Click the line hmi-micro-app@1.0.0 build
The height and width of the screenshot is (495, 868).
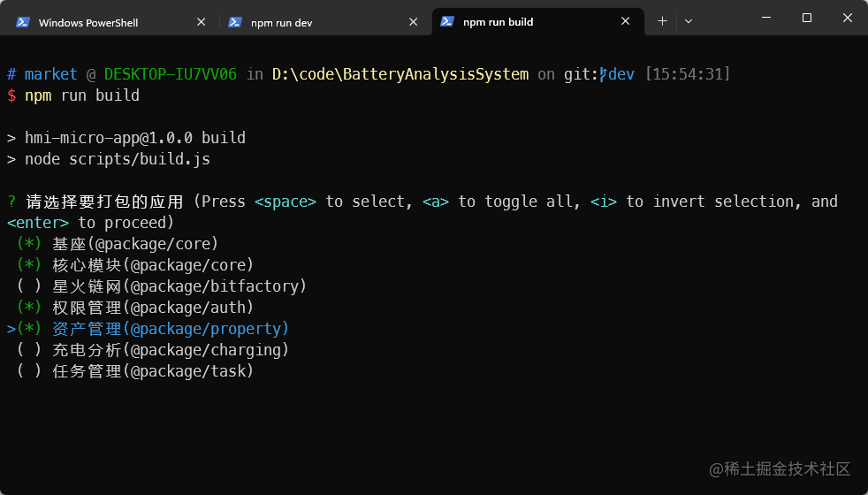[x=135, y=138]
